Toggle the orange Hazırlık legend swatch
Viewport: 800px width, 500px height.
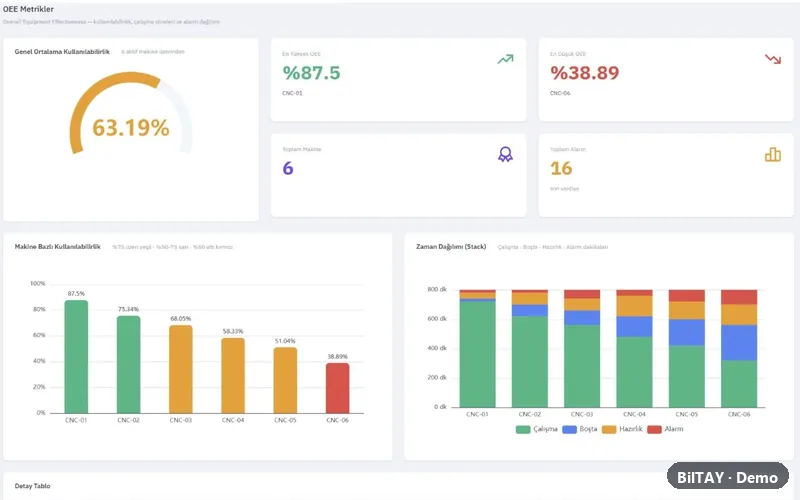coord(609,430)
